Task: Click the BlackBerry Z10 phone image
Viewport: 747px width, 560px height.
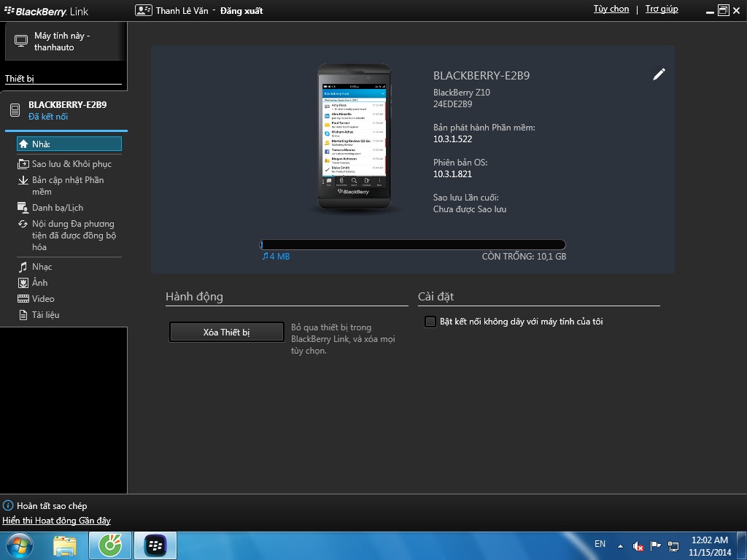Action: (x=354, y=136)
